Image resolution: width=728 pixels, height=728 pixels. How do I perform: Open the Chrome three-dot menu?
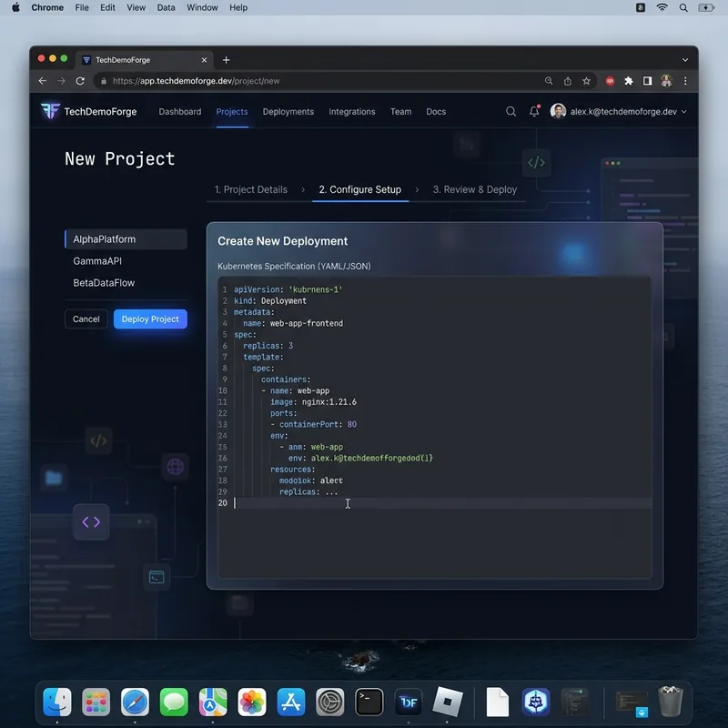tap(685, 81)
